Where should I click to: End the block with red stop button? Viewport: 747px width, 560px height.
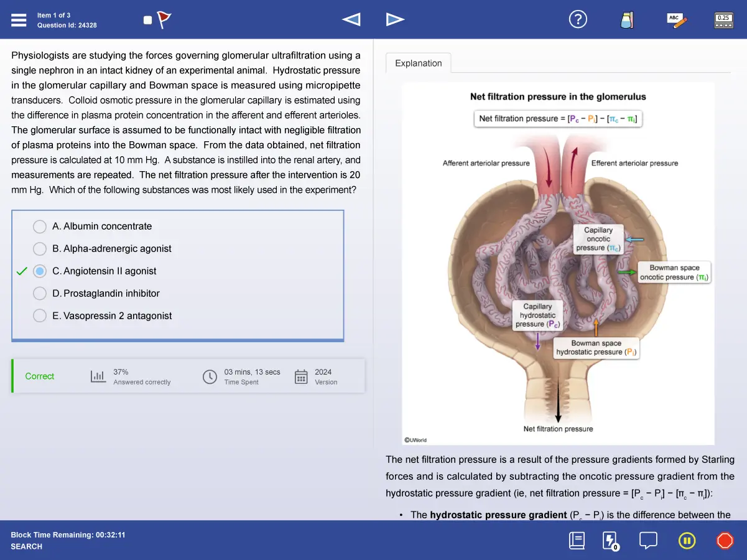[725, 540]
